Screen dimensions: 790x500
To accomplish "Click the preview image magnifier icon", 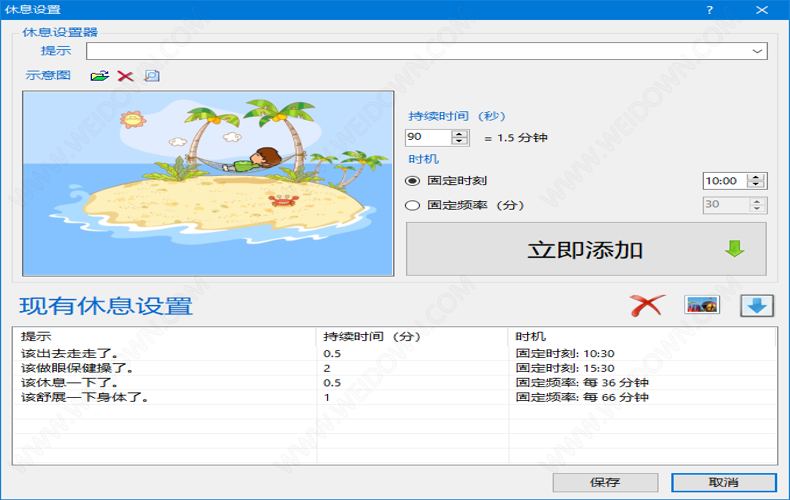I will pyautogui.click(x=151, y=76).
